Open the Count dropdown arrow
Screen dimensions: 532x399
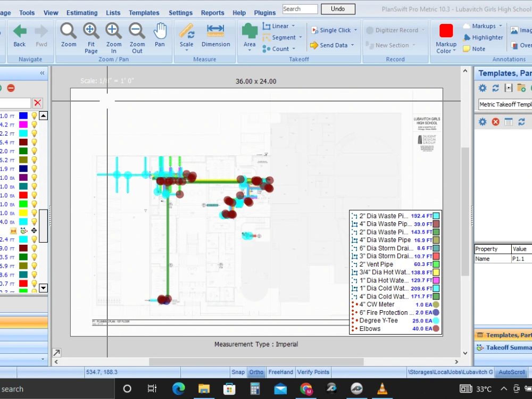pos(294,49)
